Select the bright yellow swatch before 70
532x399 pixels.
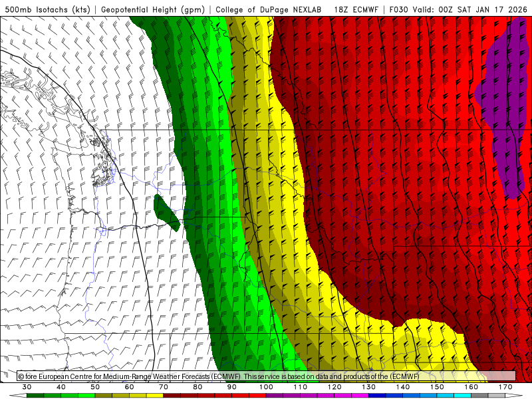[155, 396]
